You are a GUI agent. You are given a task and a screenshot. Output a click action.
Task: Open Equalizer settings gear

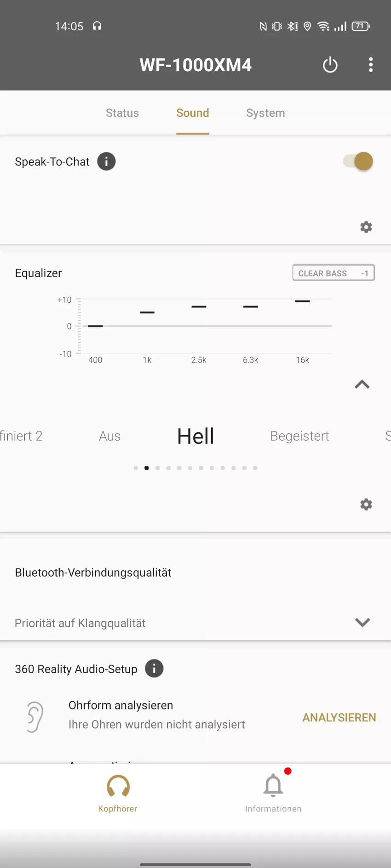[366, 505]
